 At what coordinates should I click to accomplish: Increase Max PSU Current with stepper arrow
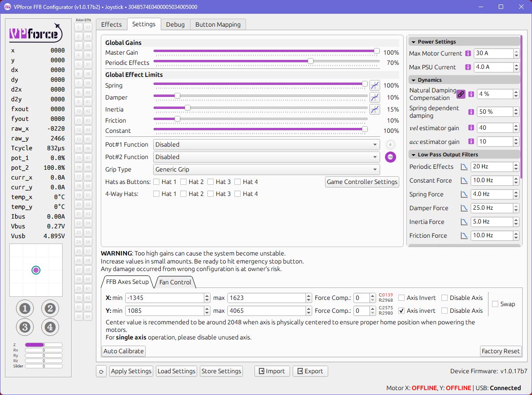[x=516, y=65]
